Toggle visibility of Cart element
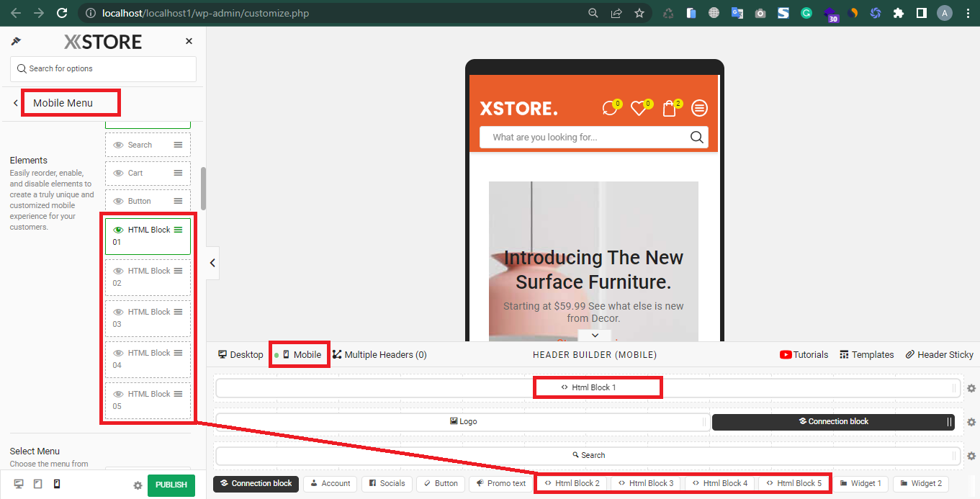Viewport: 980px width, 499px height. pyautogui.click(x=119, y=173)
